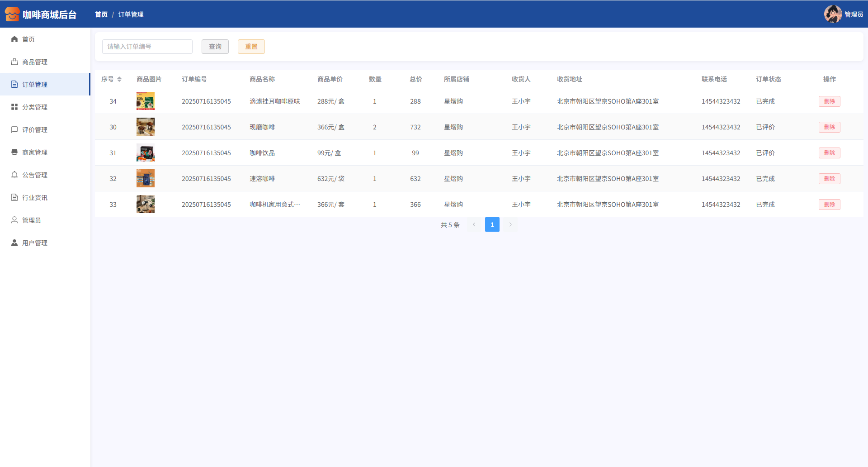868x467 pixels.
Task: Sort the table by 序号 column
Action: [119, 79]
